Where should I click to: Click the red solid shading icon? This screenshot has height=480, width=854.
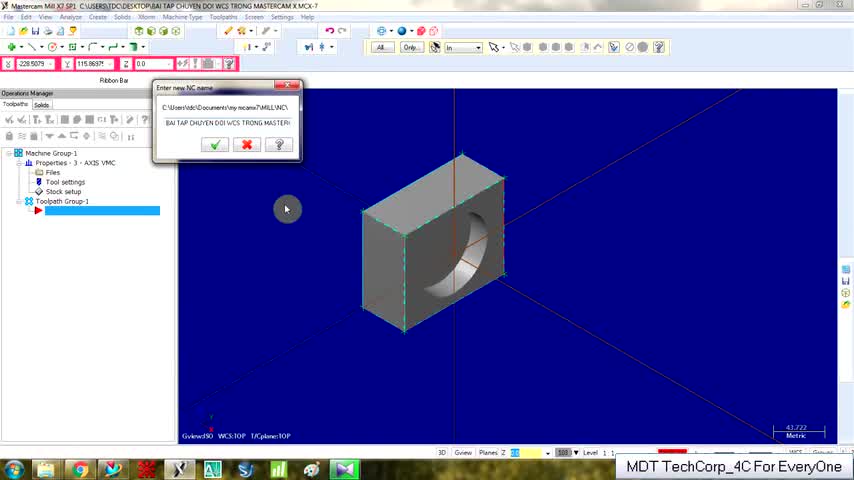point(421,31)
